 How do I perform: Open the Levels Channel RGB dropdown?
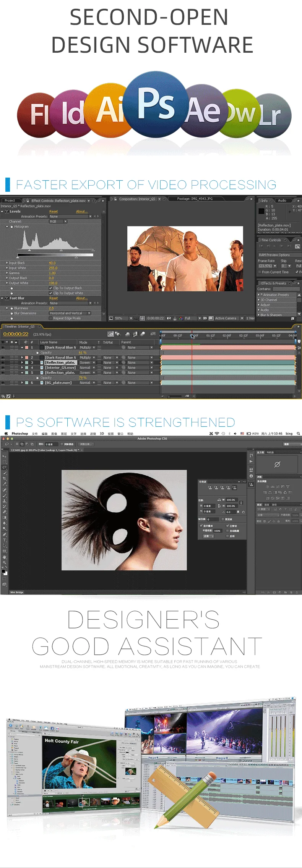58,222
